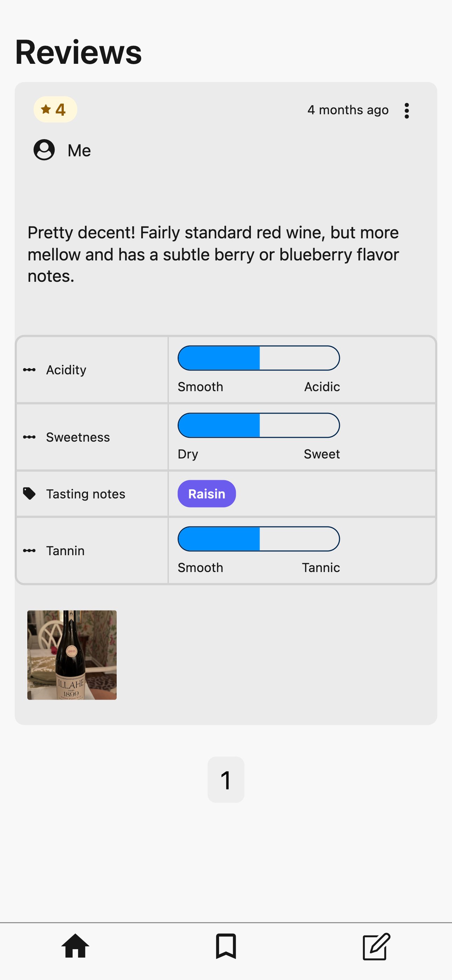The height and width of the screenshot is (980, 452).
Task: Click the slider icon beside Tannin
Action: (30, 551)
